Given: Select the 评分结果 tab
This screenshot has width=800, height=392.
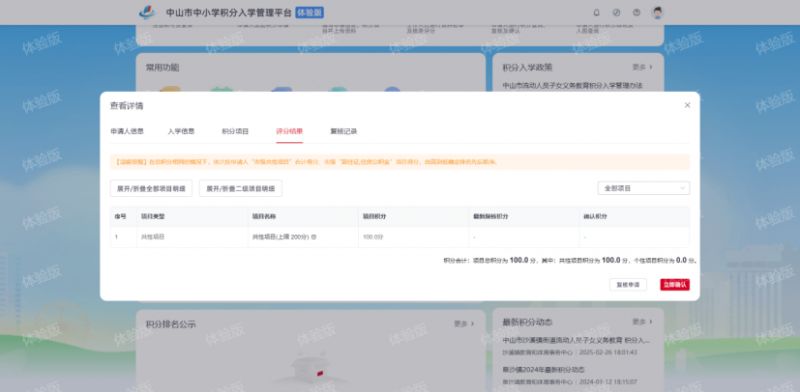Looking at the screenshot, I should pyautogui.click(x=289, y=131).
